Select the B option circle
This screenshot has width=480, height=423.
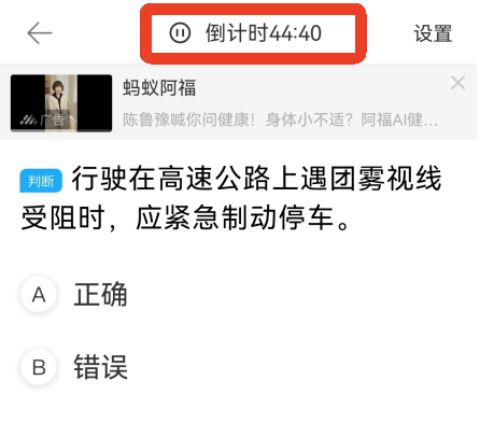tap(39, 367)
